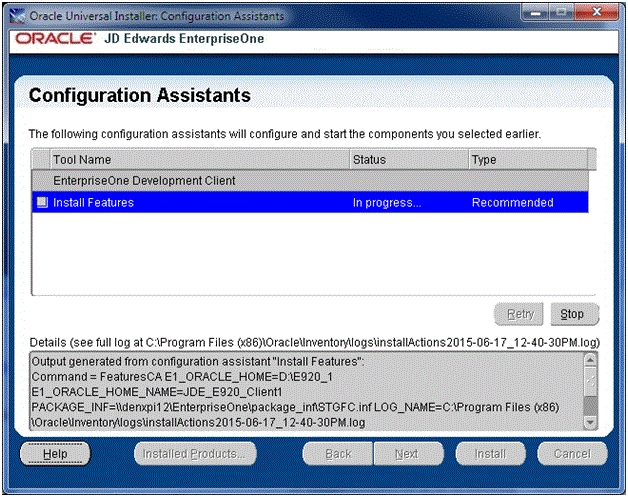This screenshot has width=628, height=497.
Task: Click the Oracle Universal Installer title bar icon
Action: pos(17,16)
